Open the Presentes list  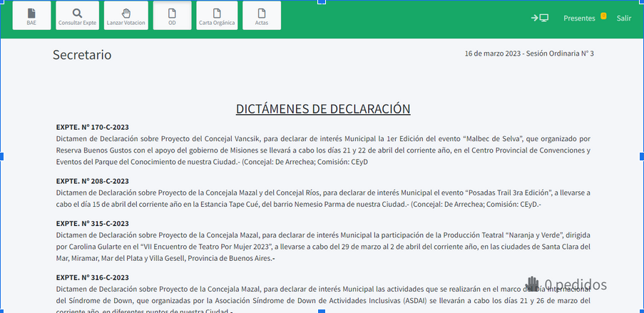coord(579,18)
